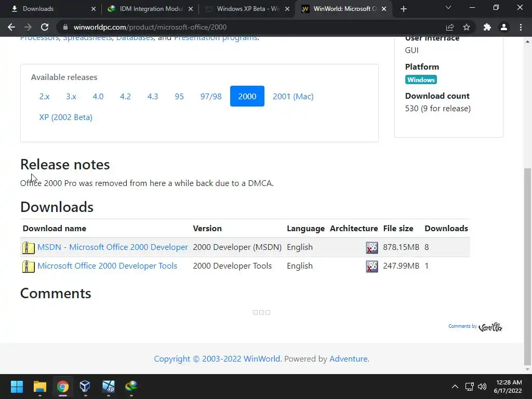The width and height of the screenshot is (532, 399).
Task: Open the Adventure link in footer
Action: [349, 358]
